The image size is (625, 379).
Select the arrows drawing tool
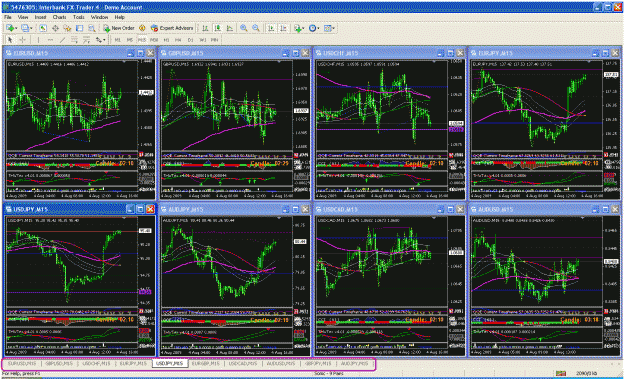(99, 40)
